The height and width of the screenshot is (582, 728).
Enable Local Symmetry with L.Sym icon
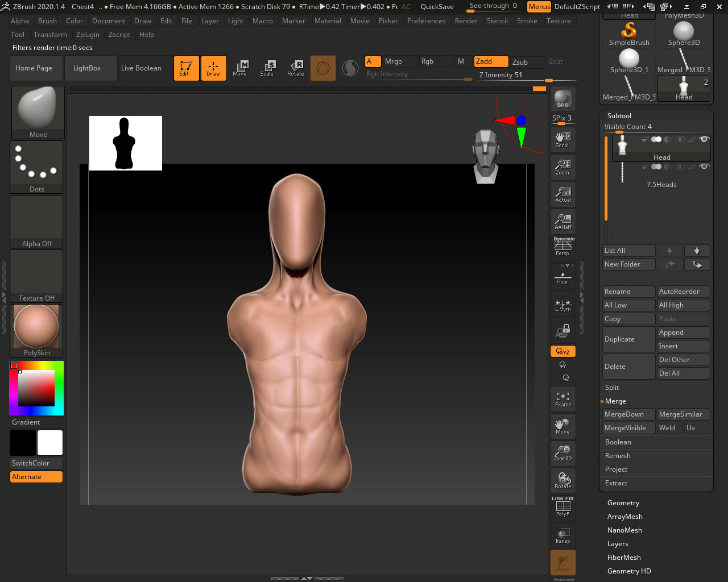pos(562,305)
